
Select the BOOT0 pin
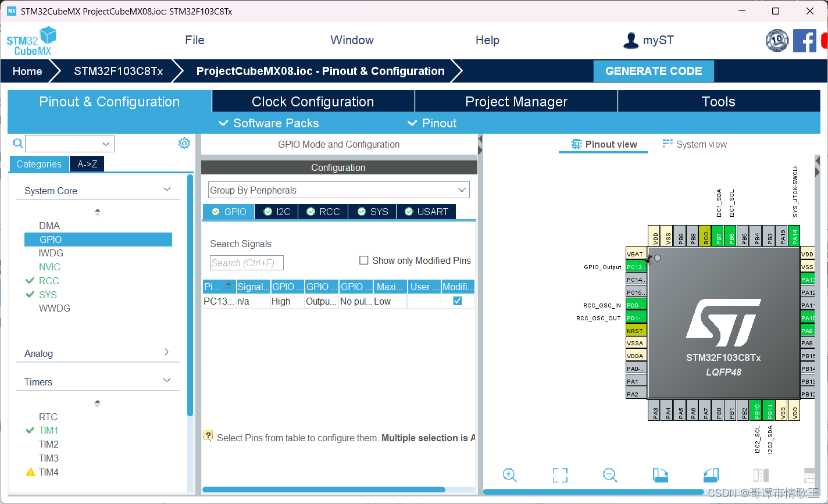(704, 236)
